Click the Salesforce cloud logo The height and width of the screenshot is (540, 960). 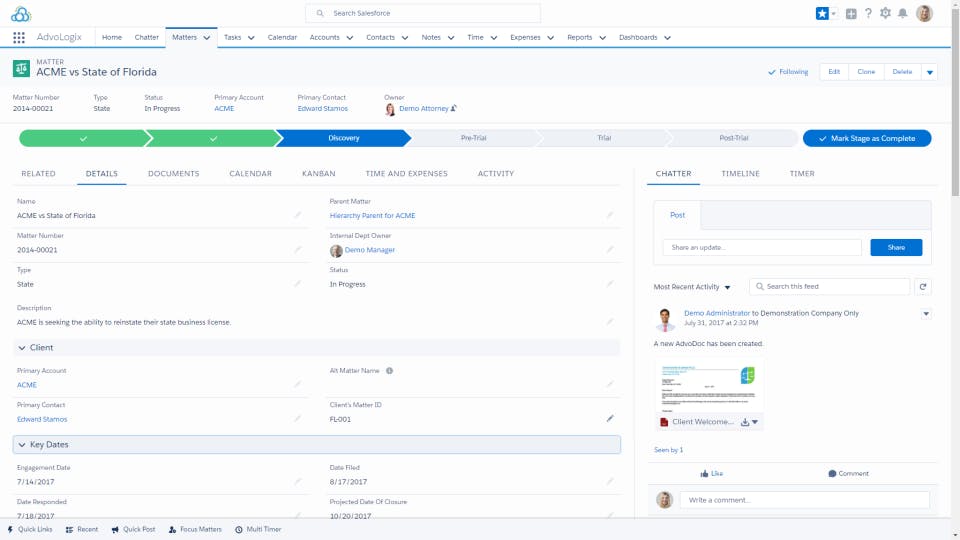point(21,13)
